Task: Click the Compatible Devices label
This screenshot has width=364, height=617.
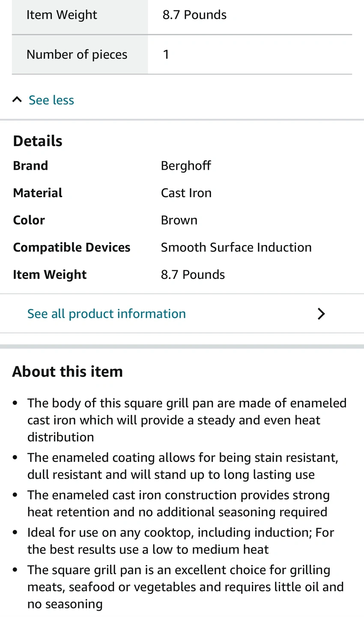Action: [72, 247]
